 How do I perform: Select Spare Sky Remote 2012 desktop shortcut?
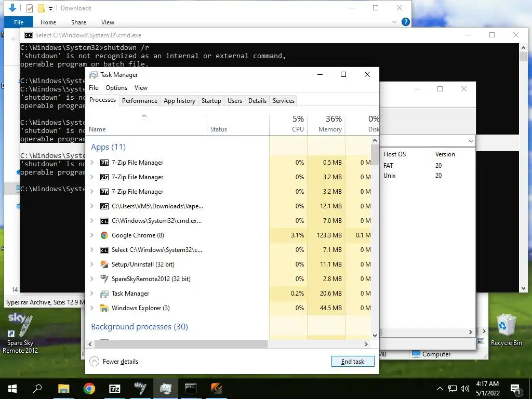click(x=20, y=334)
